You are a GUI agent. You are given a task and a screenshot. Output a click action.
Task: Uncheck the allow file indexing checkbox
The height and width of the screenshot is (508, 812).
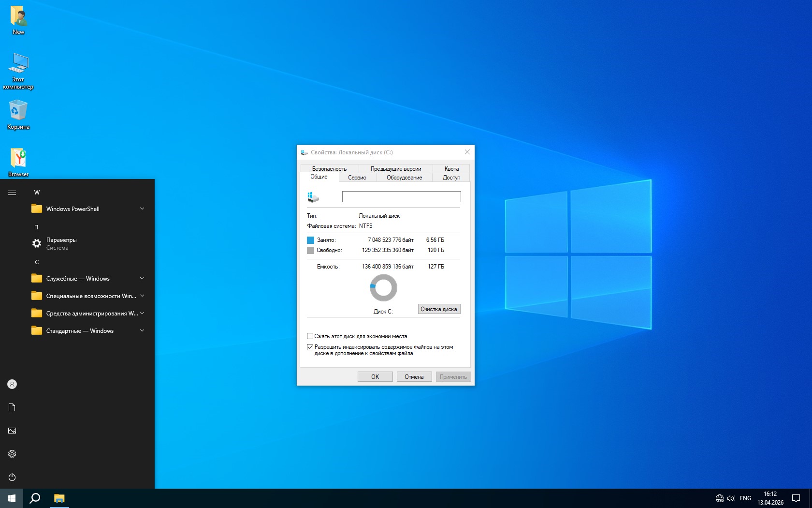pos(310,347)
